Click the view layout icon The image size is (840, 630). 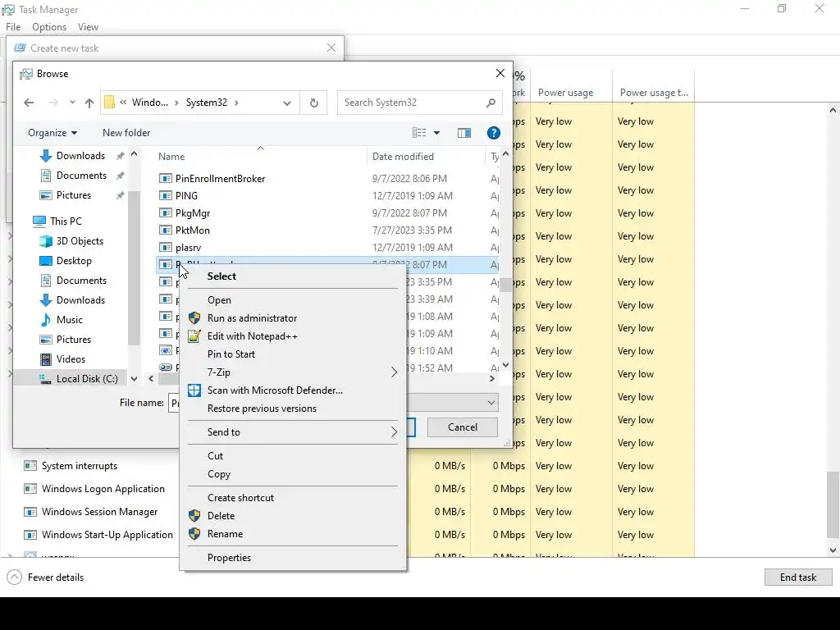(x=419, y=133)
